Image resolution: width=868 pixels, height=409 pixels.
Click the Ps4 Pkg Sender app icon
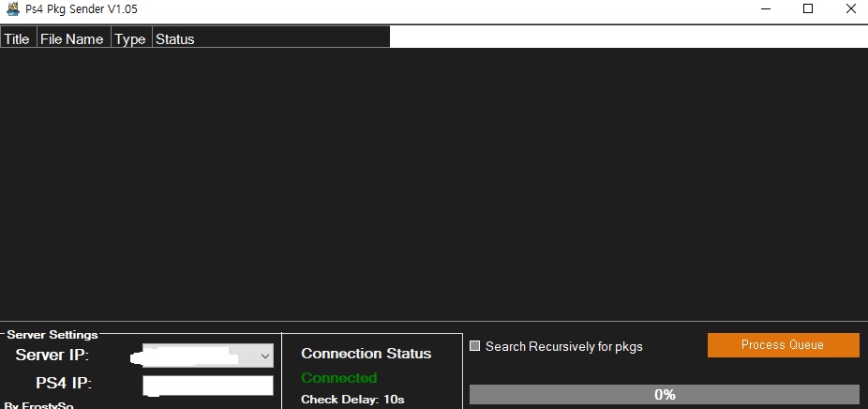coord(13,8)
